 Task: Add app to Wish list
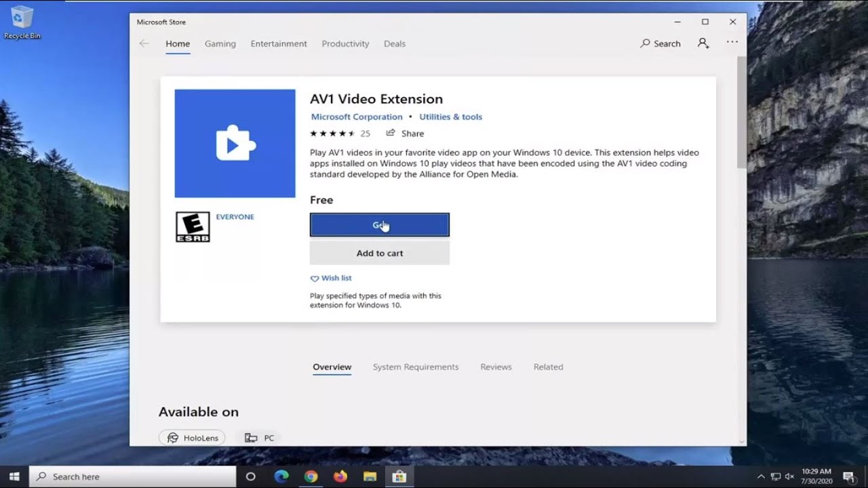[331, 278]
